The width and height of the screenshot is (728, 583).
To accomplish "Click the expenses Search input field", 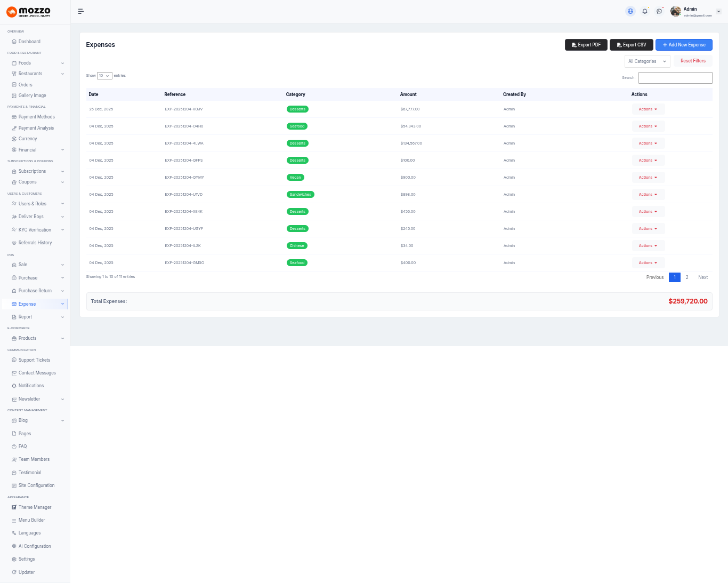I will click(x=675, y=78).
